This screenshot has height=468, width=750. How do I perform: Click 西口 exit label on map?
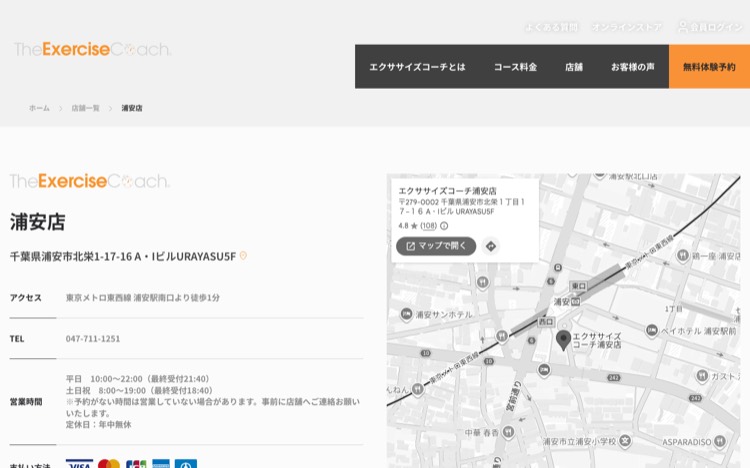[546, 322]
